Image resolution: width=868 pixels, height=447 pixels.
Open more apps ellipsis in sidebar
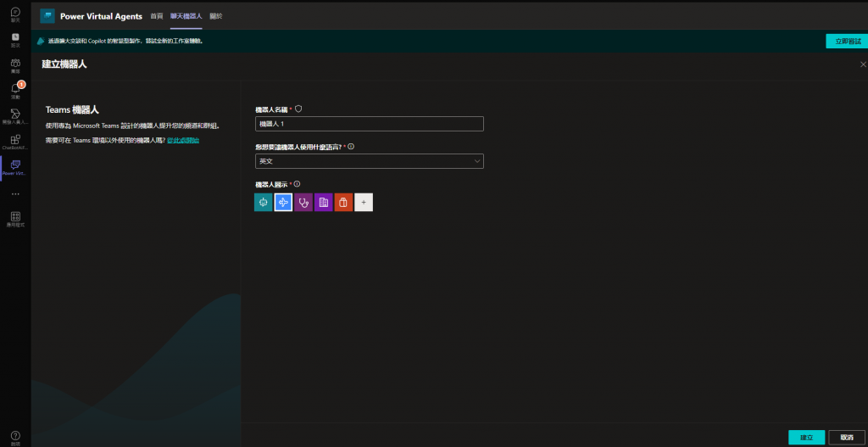tap(15, 194)
